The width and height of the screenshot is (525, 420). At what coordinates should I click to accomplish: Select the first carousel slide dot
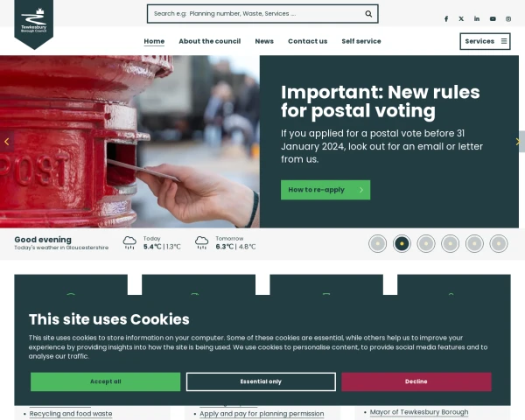click(x=377, y=243)
